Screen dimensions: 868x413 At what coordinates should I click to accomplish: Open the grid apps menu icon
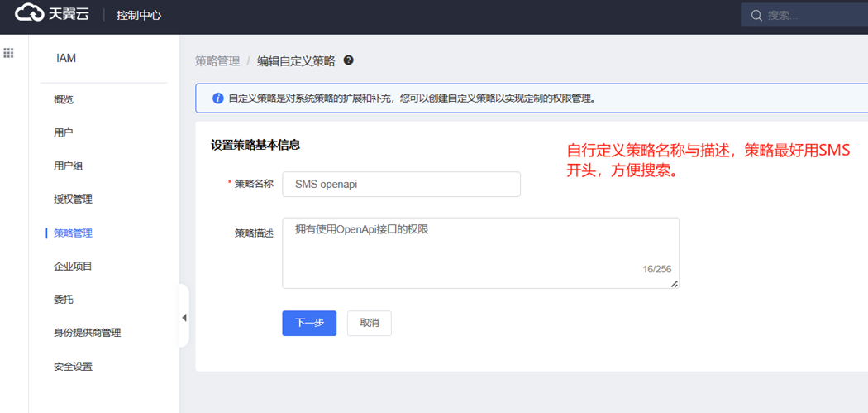click(9, 53)
